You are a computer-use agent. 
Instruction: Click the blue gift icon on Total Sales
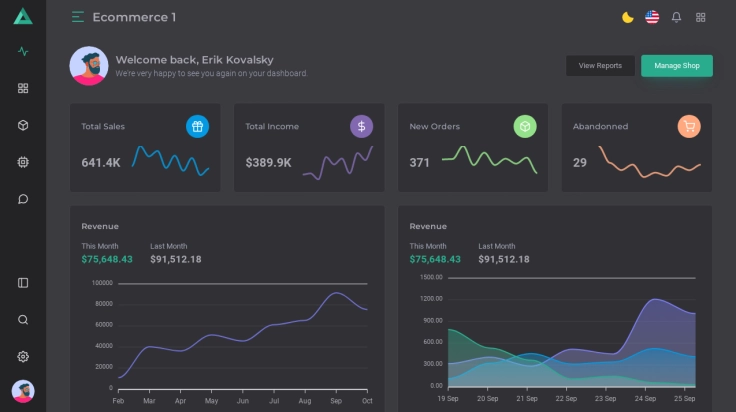tap(197, 126)
